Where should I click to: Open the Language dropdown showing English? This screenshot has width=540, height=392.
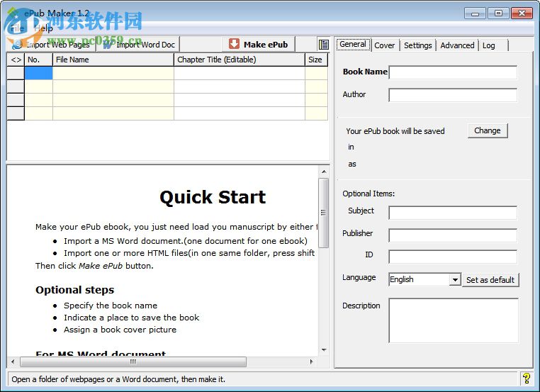pyautogui.click(x=424, y=279)
